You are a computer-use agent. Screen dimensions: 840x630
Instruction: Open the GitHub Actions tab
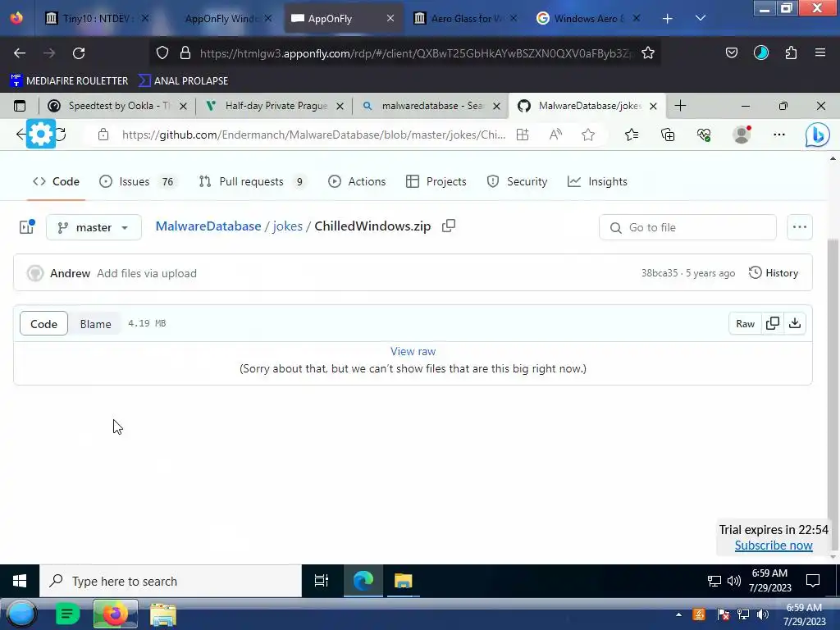357,181
